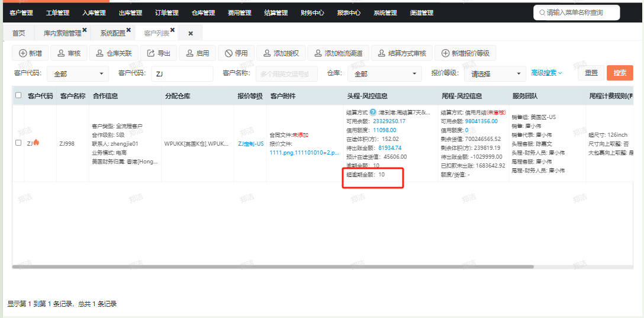Click the stamp icon on 审核 button
The image size is (644, 318).
[61, 53]
